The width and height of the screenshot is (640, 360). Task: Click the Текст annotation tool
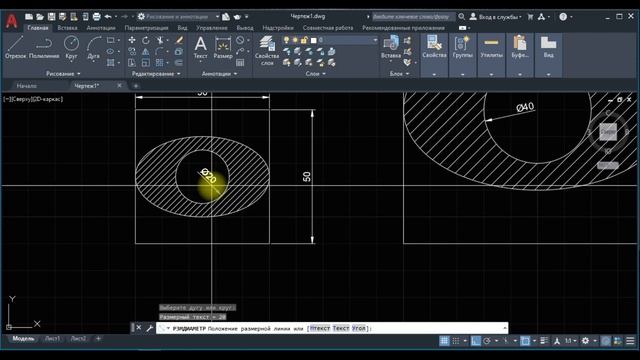coord(200,47)
